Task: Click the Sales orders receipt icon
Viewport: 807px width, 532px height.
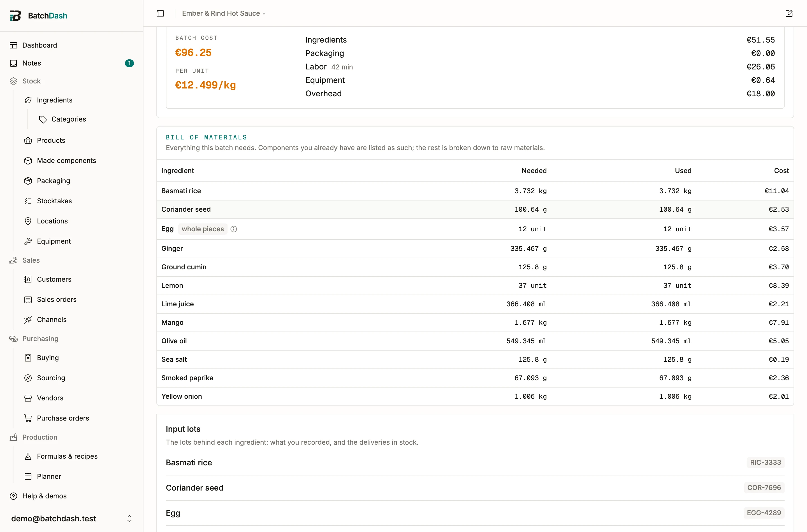Action: click(x=28, y=300)
